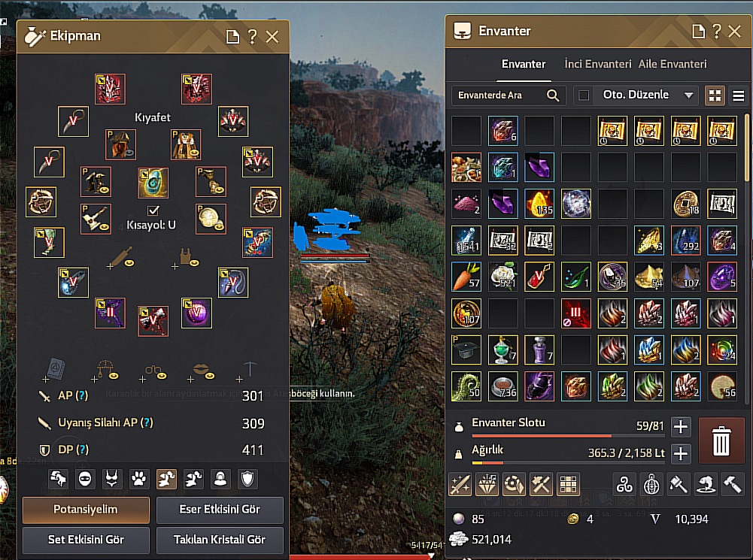Viewport: 753px width, 560px height.
Task: Toggle the Kıyafet outfit visibility checkbox
Action: (153, 210)
